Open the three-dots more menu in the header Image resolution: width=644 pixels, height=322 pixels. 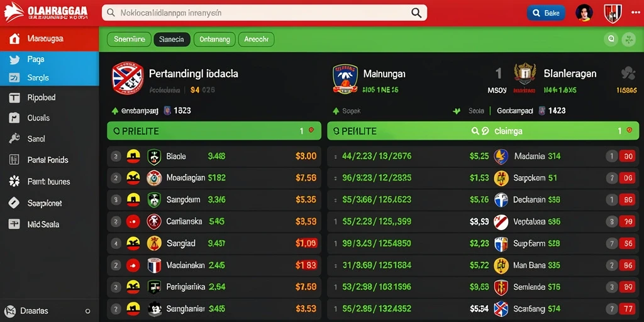click(635, 13)
